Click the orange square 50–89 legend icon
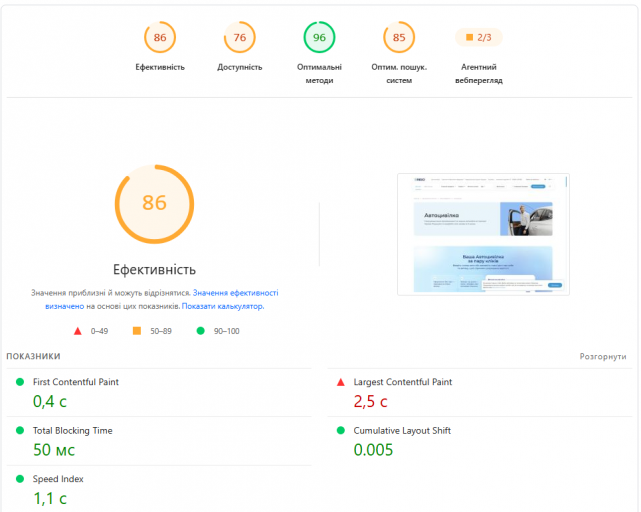The image size is (641, 512). [137, 331]
